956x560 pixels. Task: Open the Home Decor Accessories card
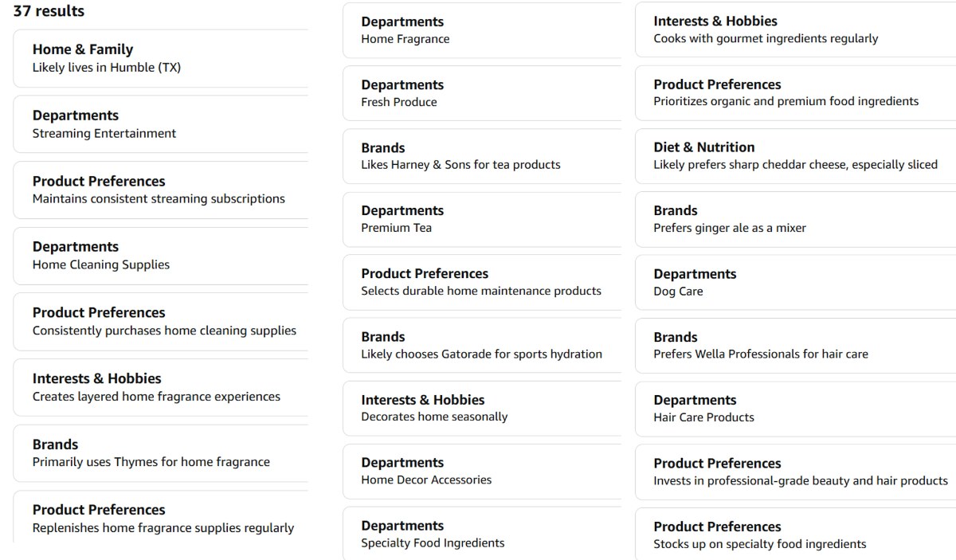click(482, 471)
